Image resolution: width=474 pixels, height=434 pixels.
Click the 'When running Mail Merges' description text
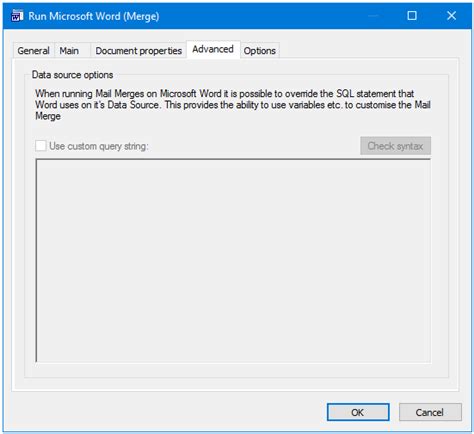tap(233, 105)
